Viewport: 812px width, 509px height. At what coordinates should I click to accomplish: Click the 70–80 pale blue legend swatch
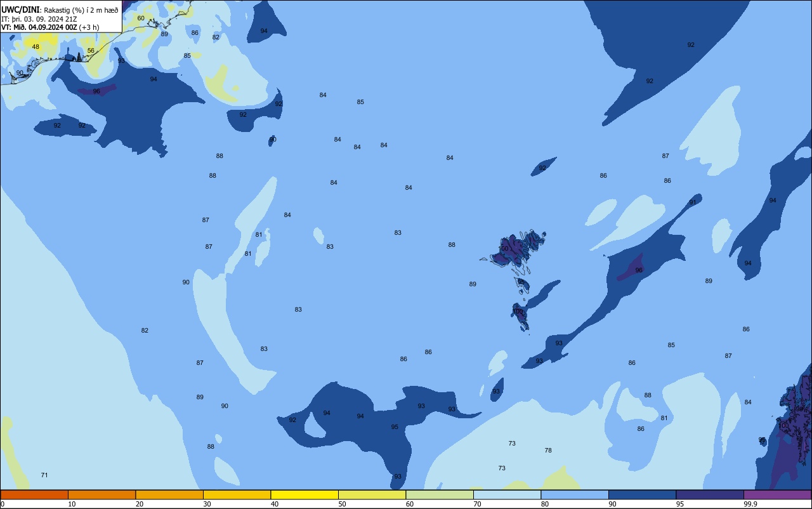click(x=507, y=494)
